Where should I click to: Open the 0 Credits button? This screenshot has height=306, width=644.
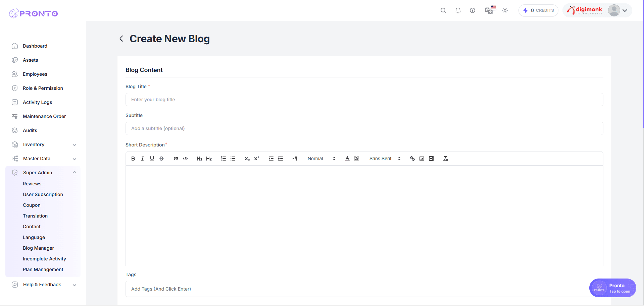click(x=538, y=10)
